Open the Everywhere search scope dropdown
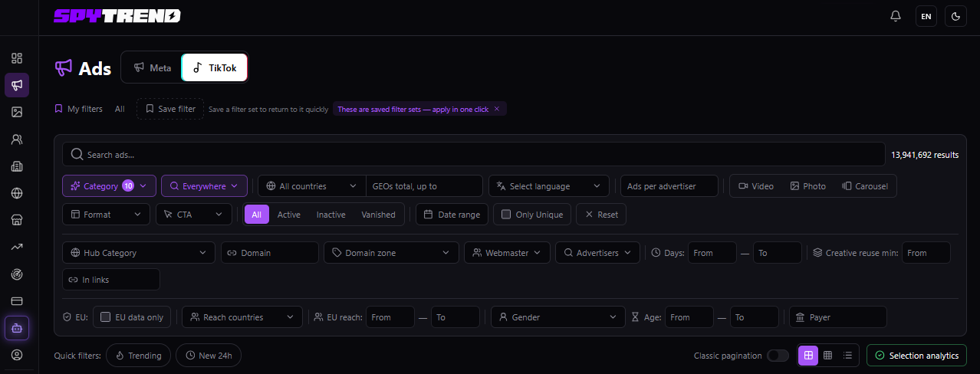This screenshot has width=980, height=374. tap(205, 186)
